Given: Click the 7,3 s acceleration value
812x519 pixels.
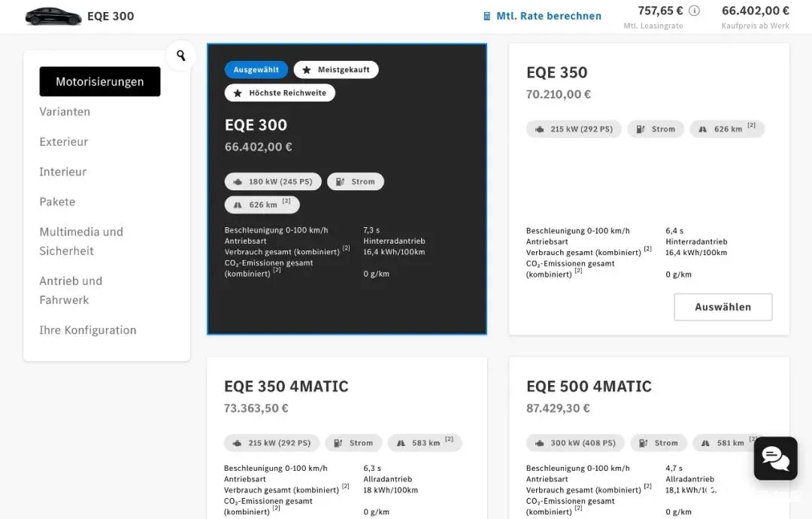Looking at the screenshot, I should pyautogui.click(x=371, y=230).
